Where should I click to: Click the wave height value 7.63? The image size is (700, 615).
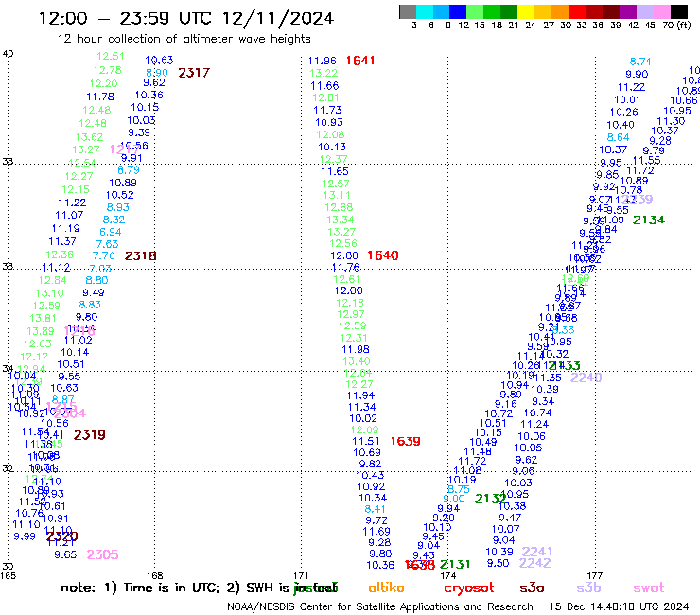coord(107,244)
